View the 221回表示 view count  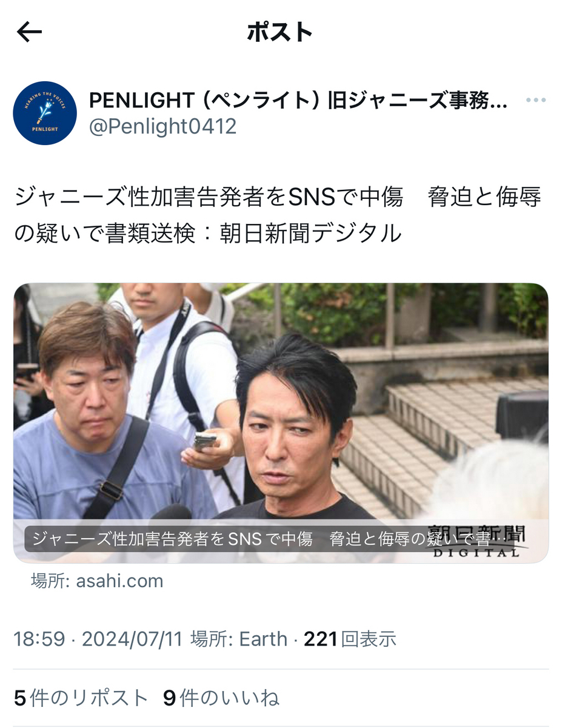[x=350, y=639]
